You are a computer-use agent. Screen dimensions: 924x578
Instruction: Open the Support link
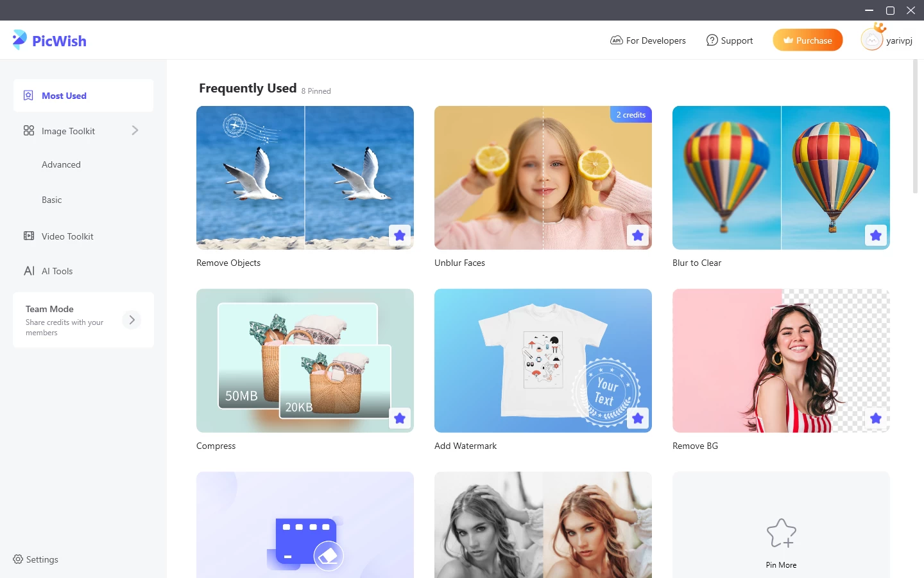(730, 40)
